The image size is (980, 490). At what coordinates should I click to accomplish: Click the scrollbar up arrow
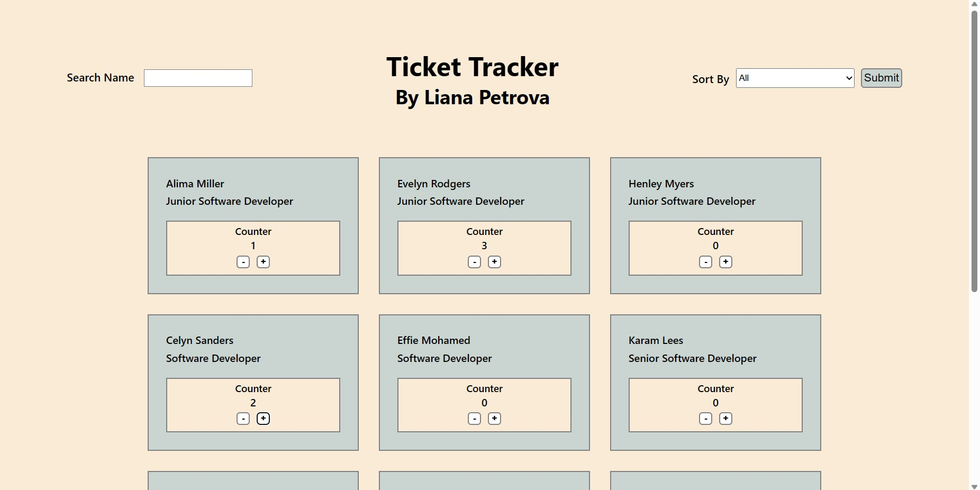974,4
